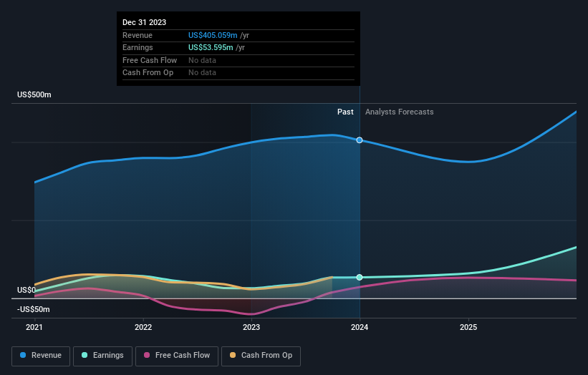588x375 pixels.
Task: Toggle the Earnings legend series
Action: pos(102,356)
